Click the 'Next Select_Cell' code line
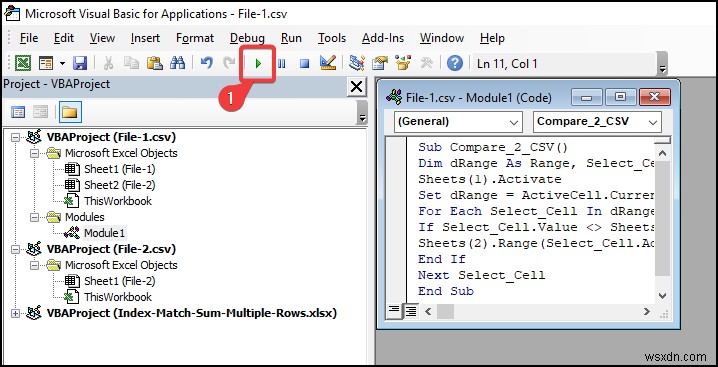The width and height of the screenshot is (718, 367). 481,275
